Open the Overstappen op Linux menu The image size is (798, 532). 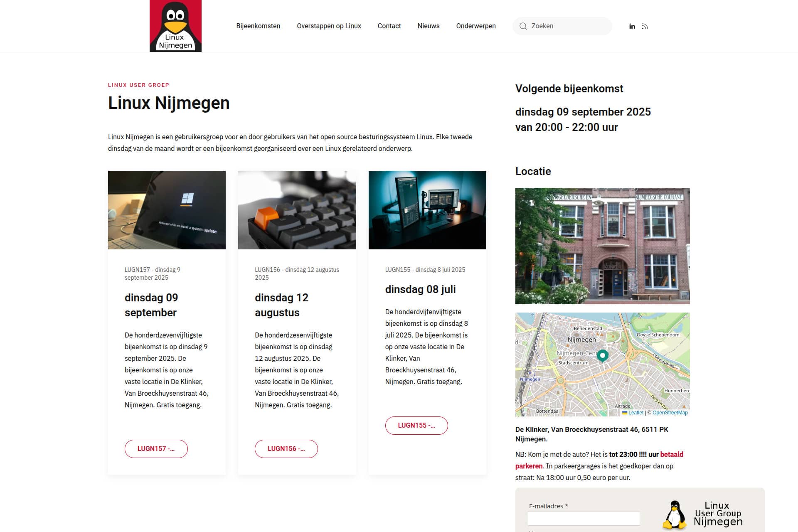(x=329, y=26)
